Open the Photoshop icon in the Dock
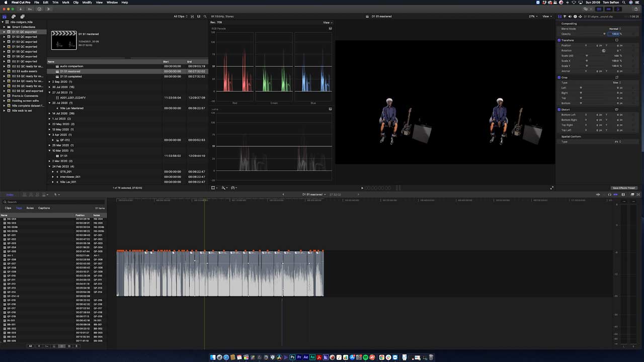 pyautogui.click(x=292, y=357)
